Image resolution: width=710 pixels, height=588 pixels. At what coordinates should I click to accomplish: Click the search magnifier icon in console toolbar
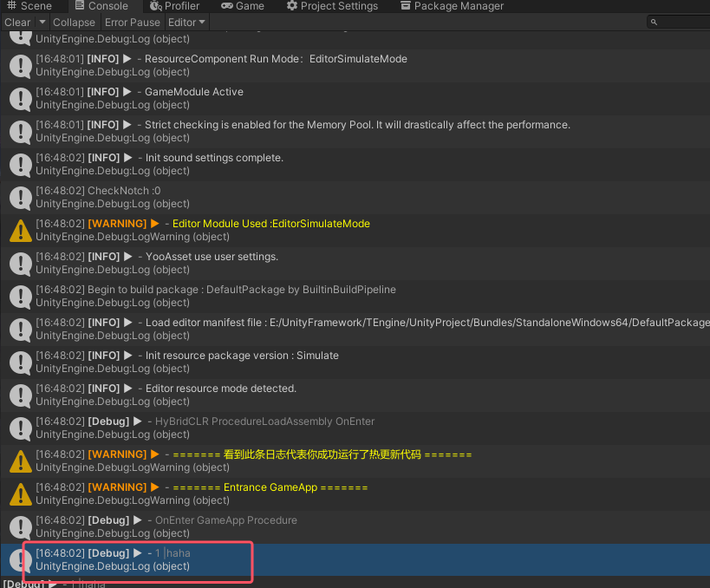click(x=652, y=22)
